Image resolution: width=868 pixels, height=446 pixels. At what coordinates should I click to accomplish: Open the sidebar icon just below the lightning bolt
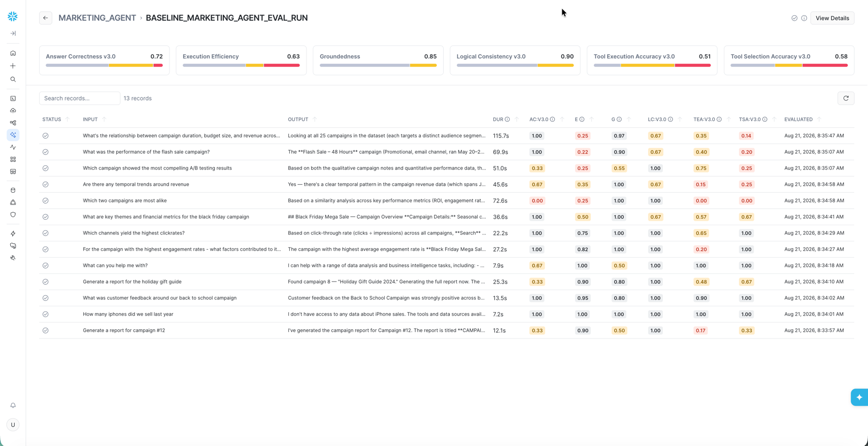pyautogui.click(x=13, y=246)
